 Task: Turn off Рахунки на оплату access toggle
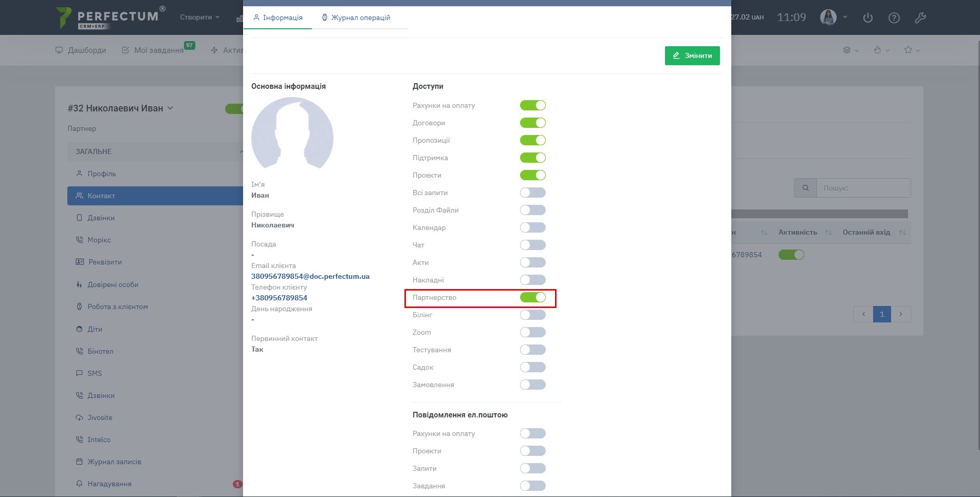click(x=532, y=105)
